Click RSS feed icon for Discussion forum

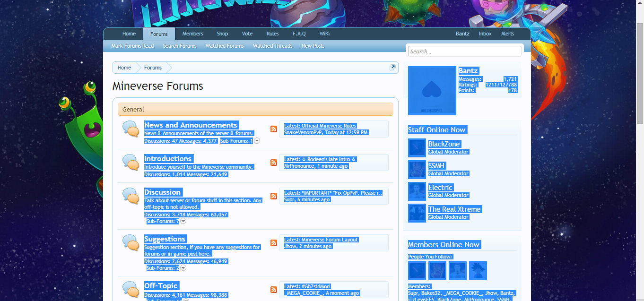274,196
